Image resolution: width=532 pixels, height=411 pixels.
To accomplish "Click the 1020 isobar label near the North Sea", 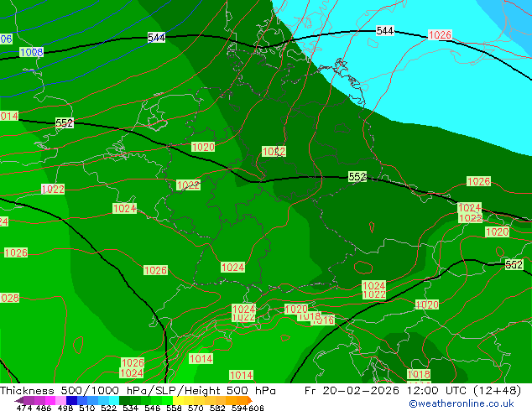I will tap(203, 147).
